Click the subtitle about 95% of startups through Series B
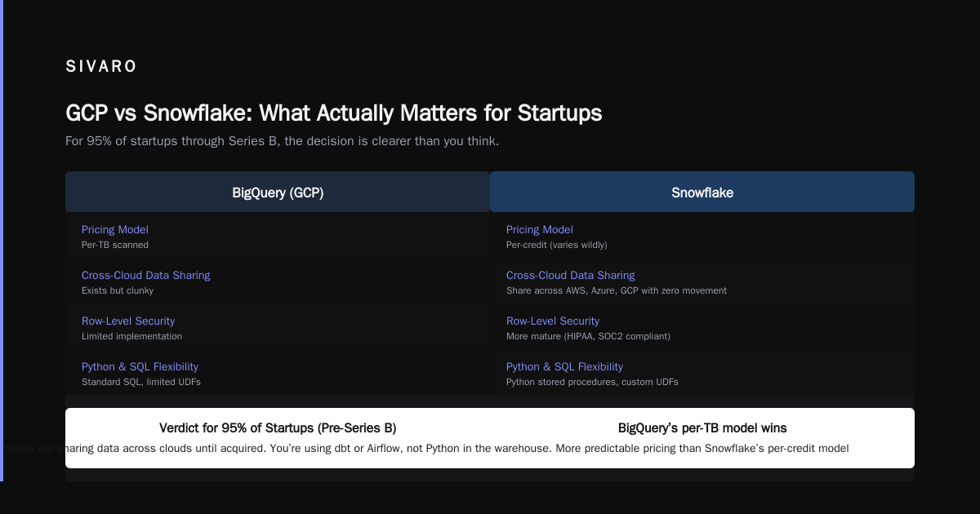This screenshot has height=514, width=980. click(x=282, y=141)
